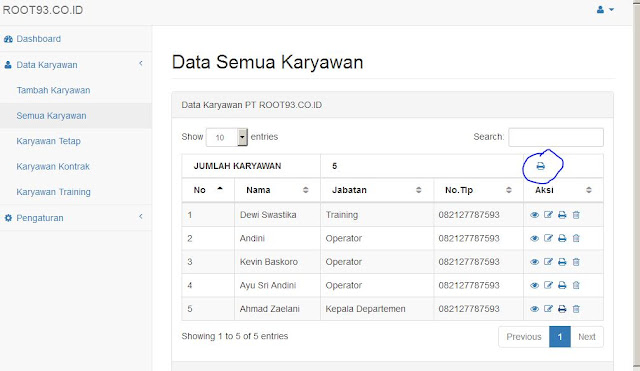
Task: Delete Ayu Sri Andini with trash icon
Action: click(576, 285)
